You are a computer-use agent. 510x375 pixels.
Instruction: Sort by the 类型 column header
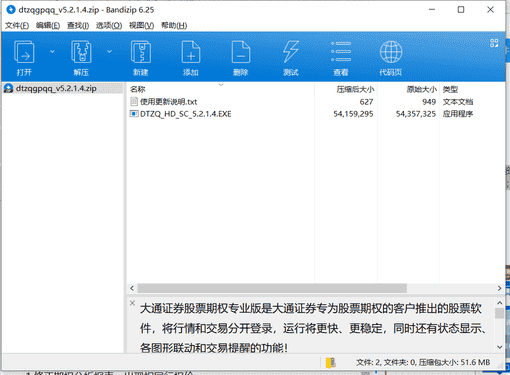[450, 89]
